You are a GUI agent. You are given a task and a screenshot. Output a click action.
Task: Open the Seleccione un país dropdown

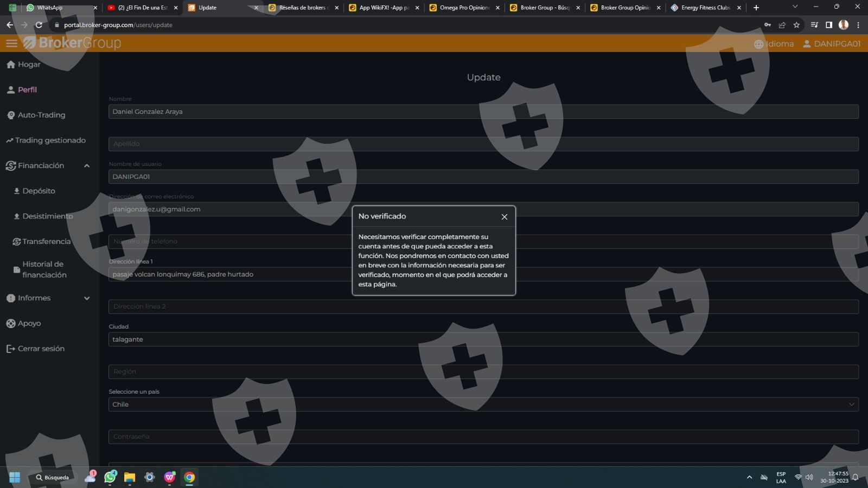pyautogui.click(x=483, y=404)
